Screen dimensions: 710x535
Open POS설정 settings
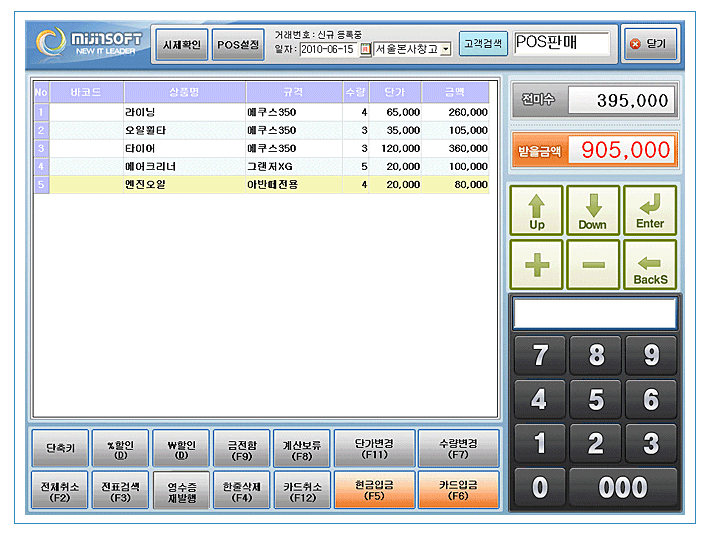pyautogui.click(x=238, y=44)
